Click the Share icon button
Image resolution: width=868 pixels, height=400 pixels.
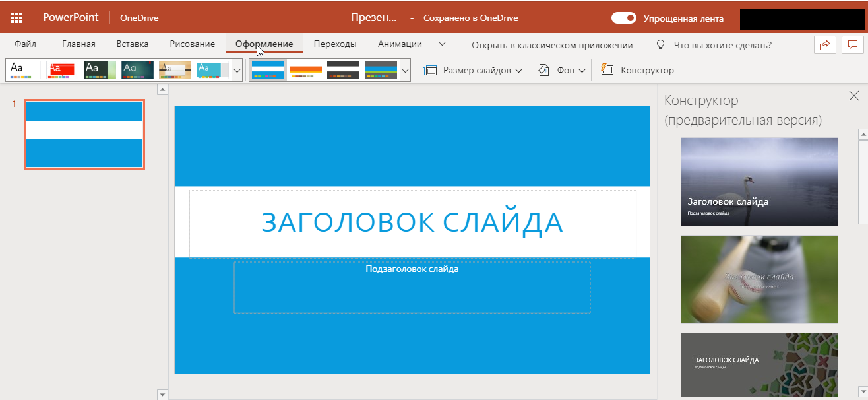tap(824, 45)
